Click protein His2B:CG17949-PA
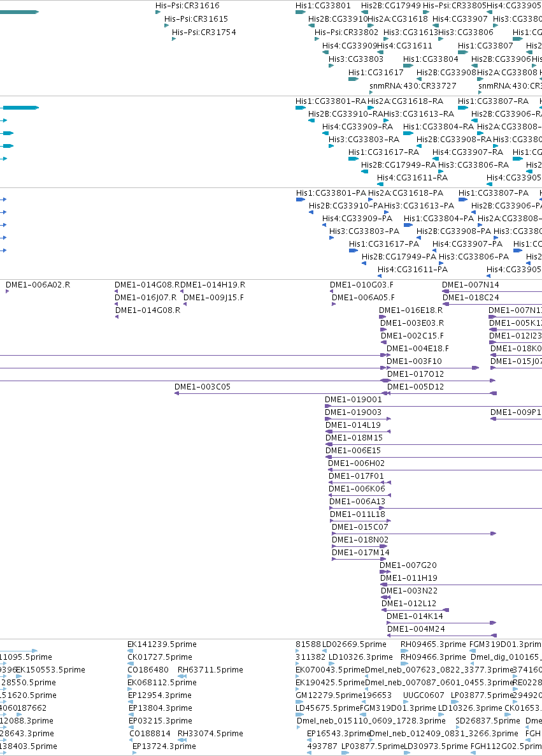Viewport: 542px width, 756px height. pos(399,257)
